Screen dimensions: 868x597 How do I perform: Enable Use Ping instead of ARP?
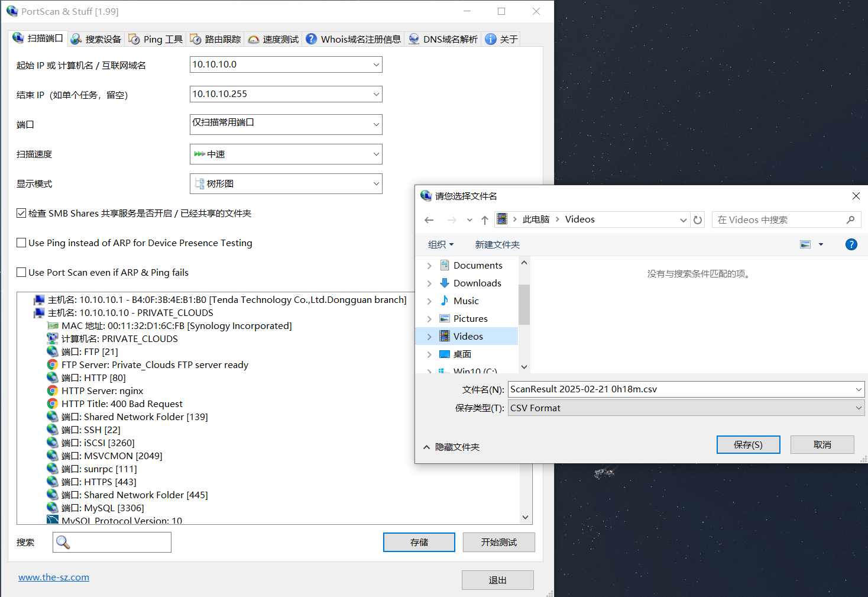click(x=21, y=243)
